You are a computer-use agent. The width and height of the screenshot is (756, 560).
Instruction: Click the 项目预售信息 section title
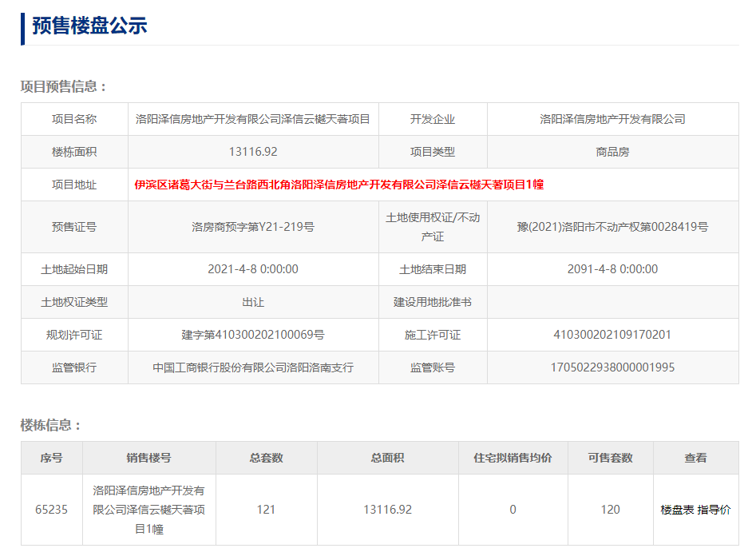click(63, 86)
